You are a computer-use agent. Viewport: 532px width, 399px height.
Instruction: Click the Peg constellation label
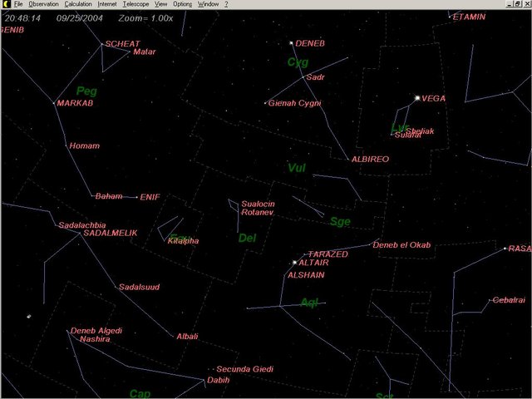pos(86,91)
